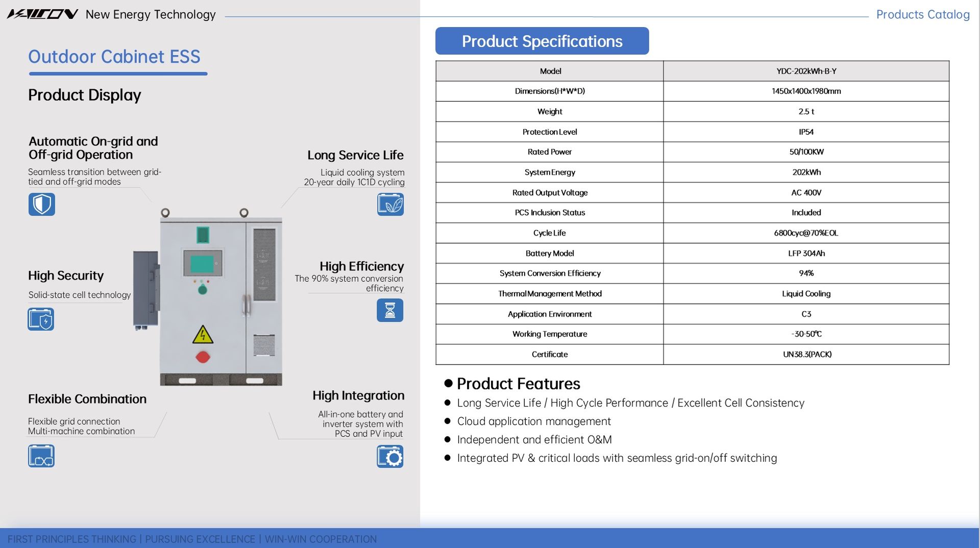The height and width of the screenshot is (548, 980).
Task: Click the Outdoor Cabinet ESS title
Action: pyautogui.click(x=114, y=56)
